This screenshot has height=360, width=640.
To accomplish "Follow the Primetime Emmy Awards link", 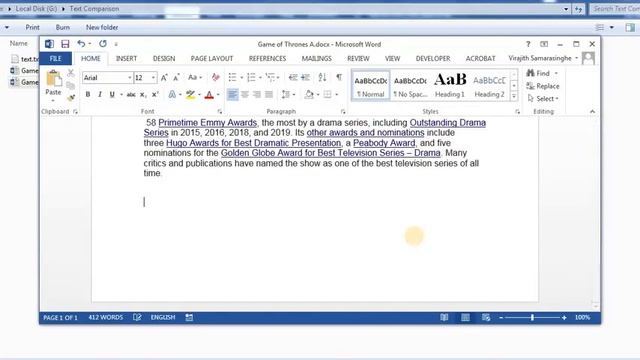I will (x=207, y=122).
